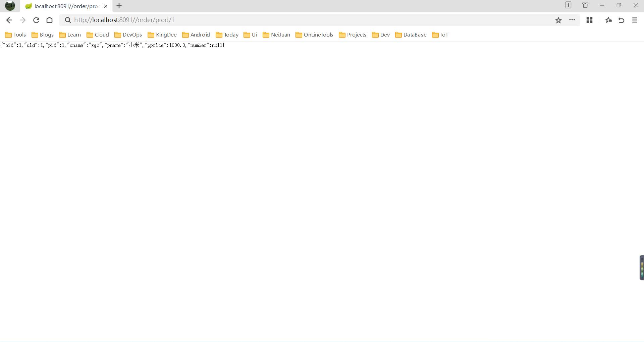
Task: Go back to the previous page
Action: (x=9, y=20)
